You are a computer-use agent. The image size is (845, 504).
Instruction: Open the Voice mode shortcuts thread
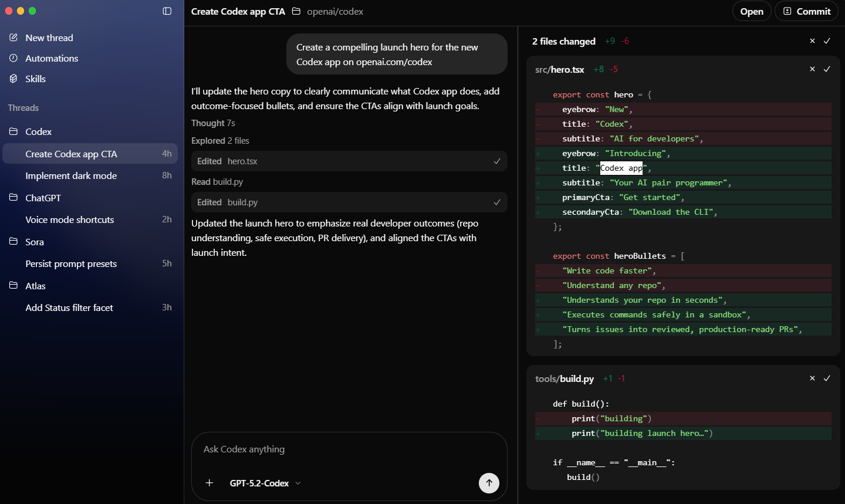pyautogui.click(x=70, y=219)
